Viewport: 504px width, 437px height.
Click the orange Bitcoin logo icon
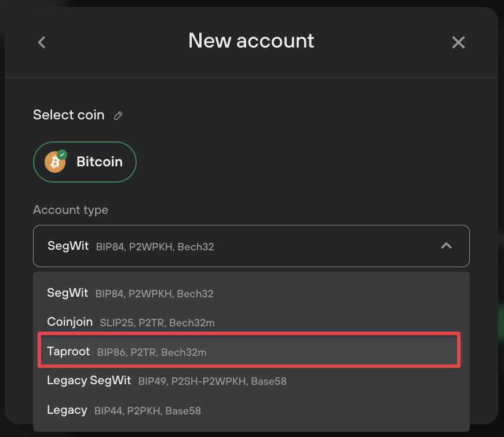point(55,162)
